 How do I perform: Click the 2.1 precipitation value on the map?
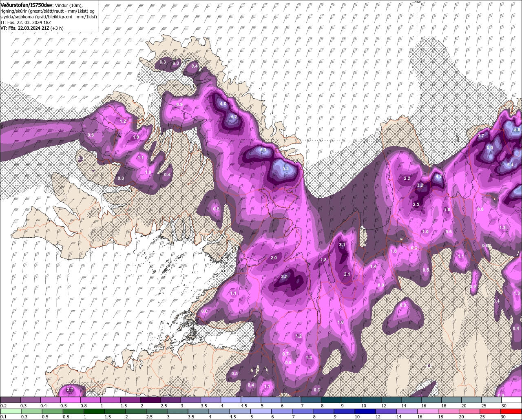pos(347,274)
